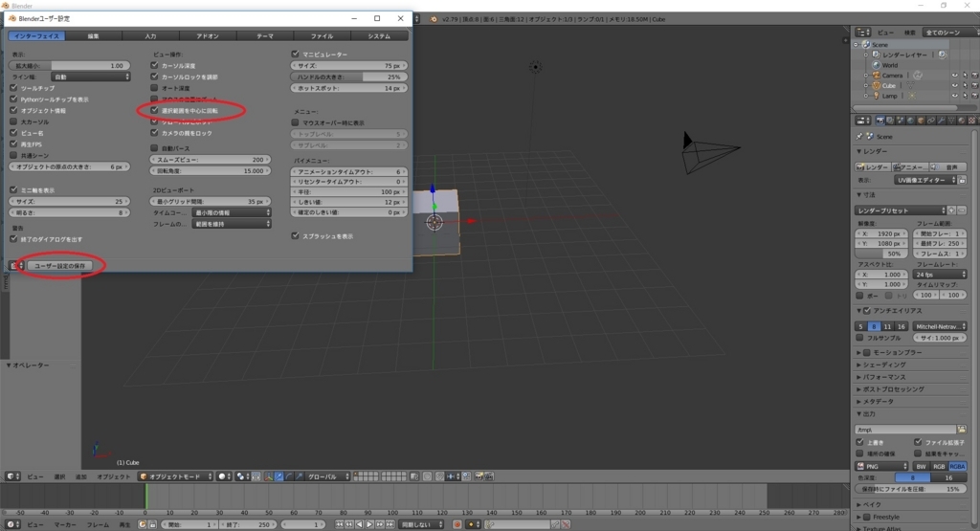Click the pin icon beside Scene in properties
Viewport: 980px width, 531px height.
[x=859, y=136]
